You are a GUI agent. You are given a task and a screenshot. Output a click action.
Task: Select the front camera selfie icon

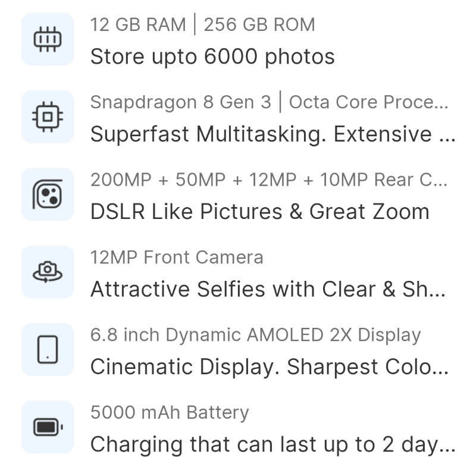(48, 272)
